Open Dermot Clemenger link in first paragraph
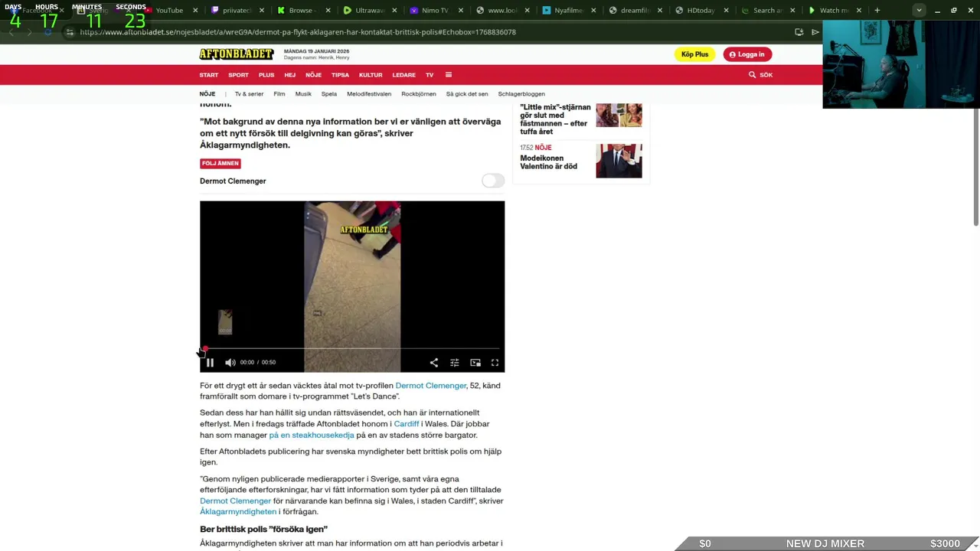 coord(430,386)
